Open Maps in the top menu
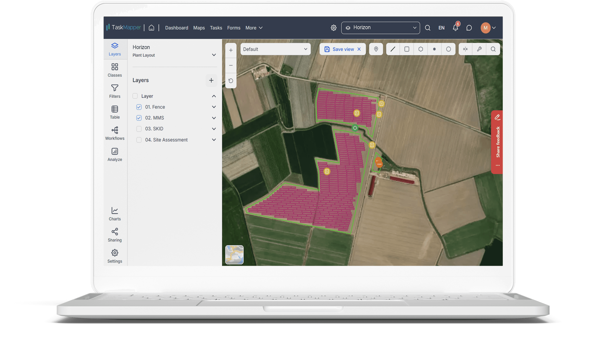Image resolution: width=598 pixels, height=364 pixels. click(199, 28)
